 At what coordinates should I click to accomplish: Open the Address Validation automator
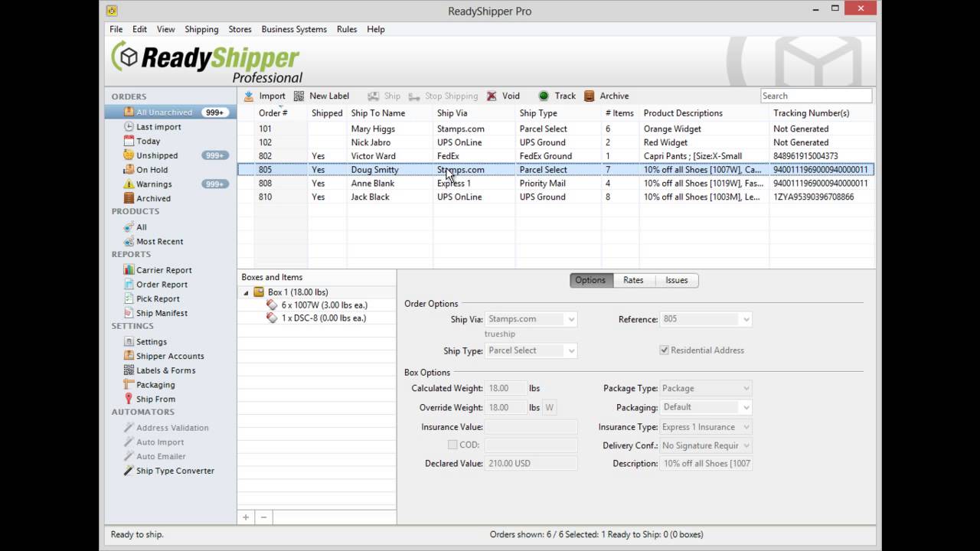172,428
